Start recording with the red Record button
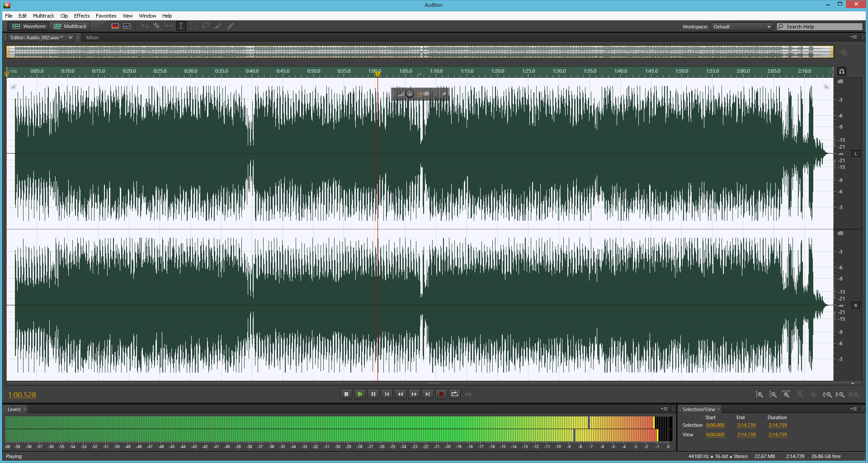This screenshot has width=868, height=463. pyautogui.click(x=441, y=394)
